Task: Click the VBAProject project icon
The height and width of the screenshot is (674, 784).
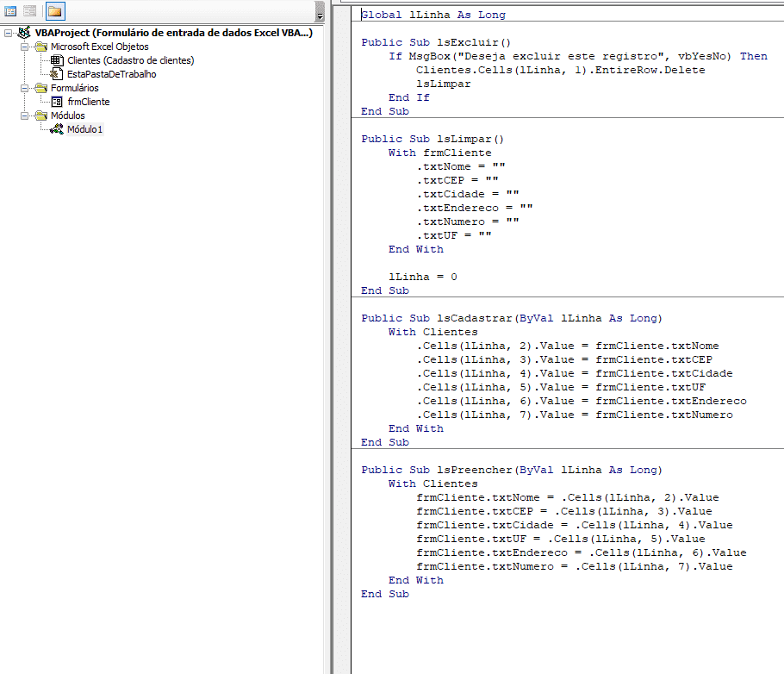Action: (x=23, y=33)
